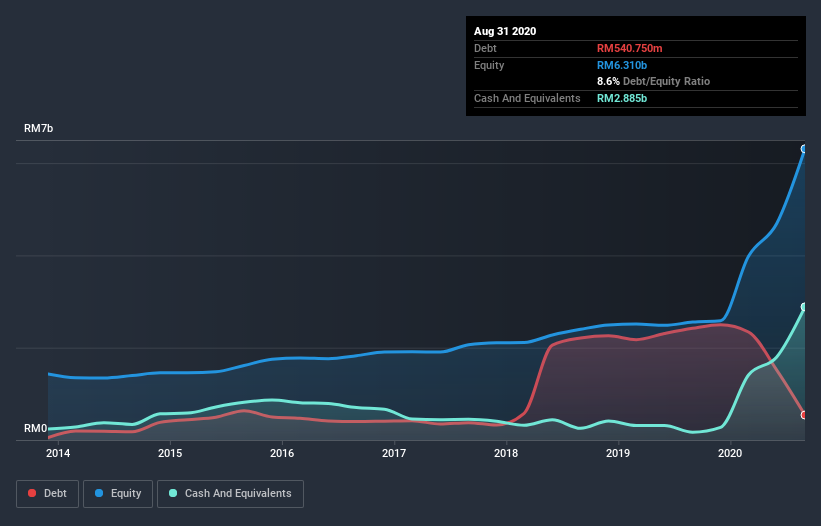
Task: Click the RM2.885b cash value
Action: coord(622,98)
